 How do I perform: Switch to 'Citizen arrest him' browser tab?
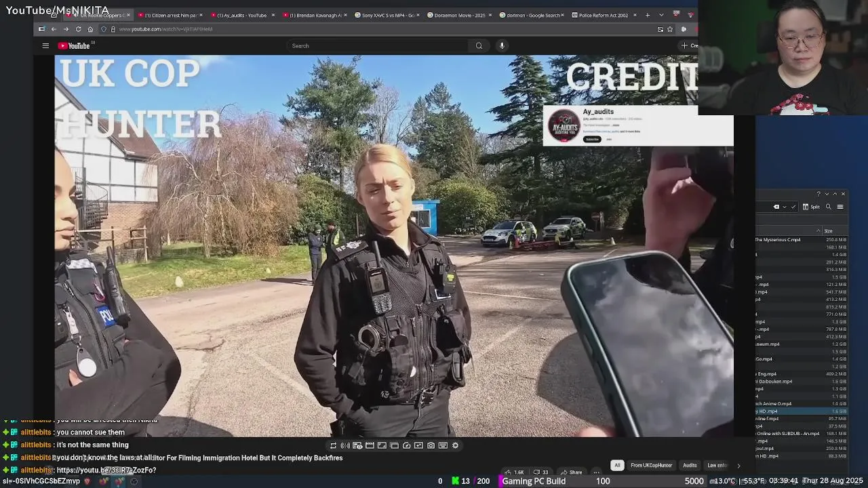pos(170,15)
